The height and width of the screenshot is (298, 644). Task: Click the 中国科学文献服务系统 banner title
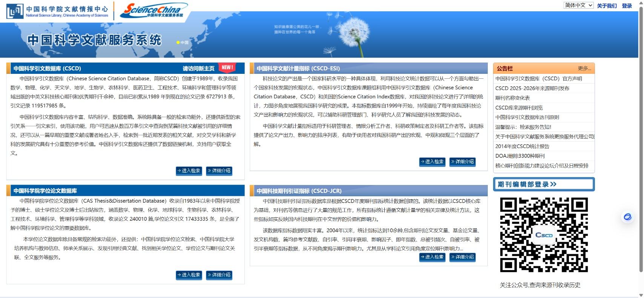[x=94, y=40]
